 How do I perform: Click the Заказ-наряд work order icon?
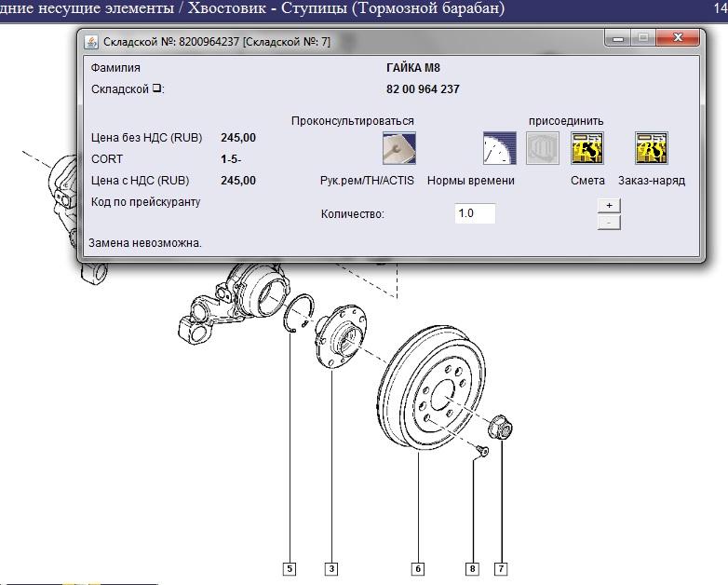(x=651, y=148)
